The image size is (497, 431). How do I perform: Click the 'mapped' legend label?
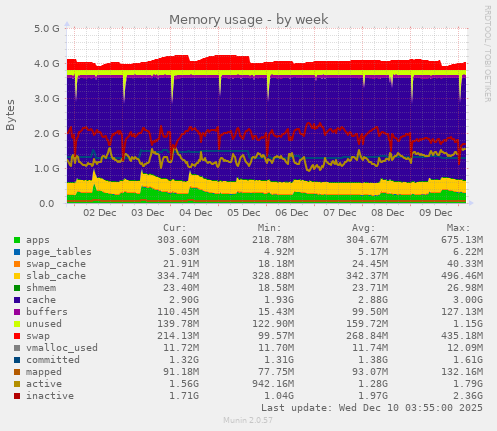click(x=44, y=372)
